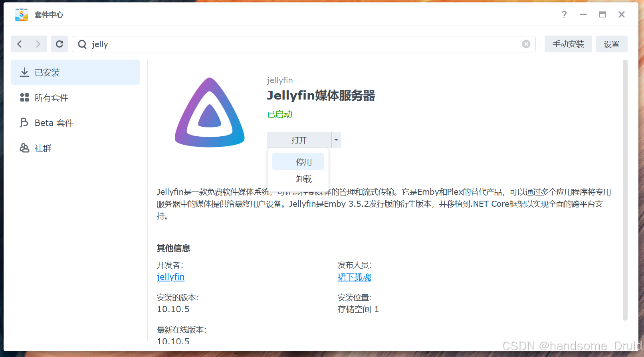Click the Jellyfin logo image
The image size is (644, 357).
pos(210,112)
